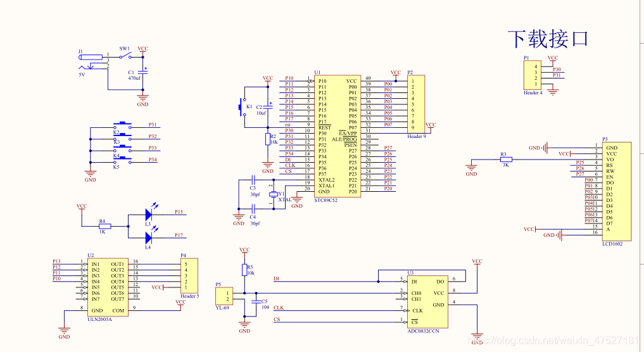This screenshot has height=352, width=644.
Task: Select resistor R4 1K symbol
Action: (104, 226)
